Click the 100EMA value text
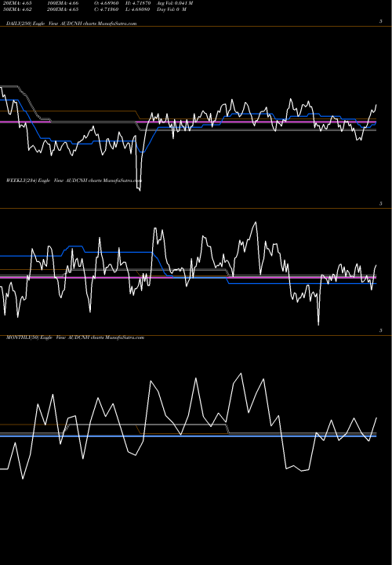 coord(63,3)
